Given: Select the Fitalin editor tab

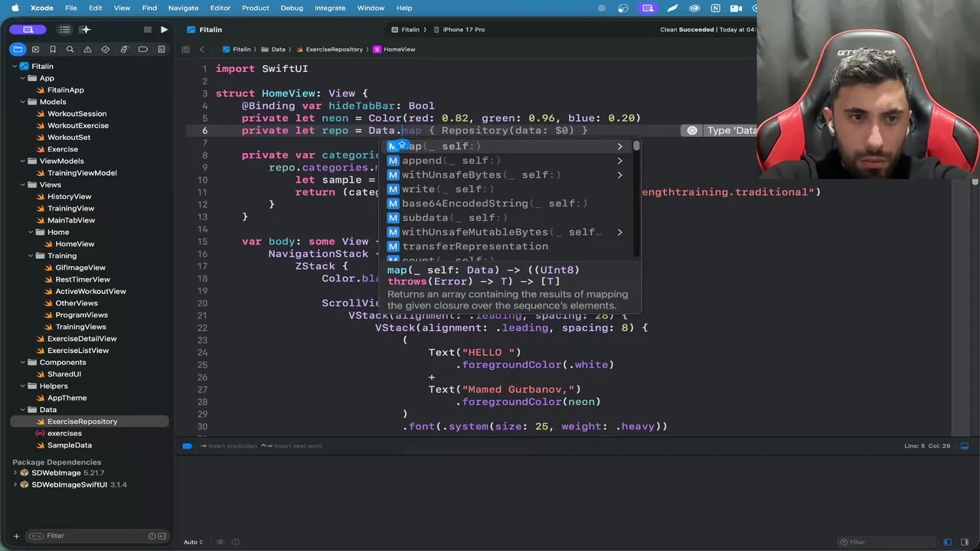Looking at the screenshot, I should [204, 30].
